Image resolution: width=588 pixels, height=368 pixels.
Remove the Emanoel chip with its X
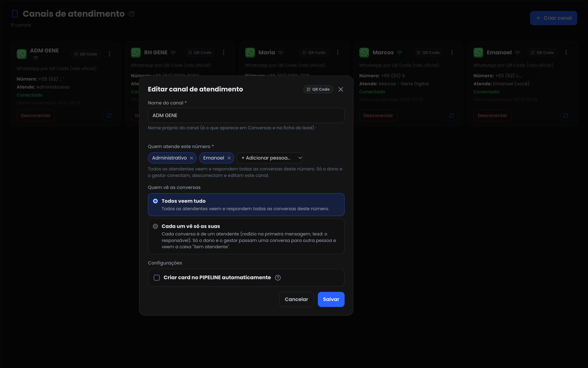pyautogui.click(x=229, y=158)
